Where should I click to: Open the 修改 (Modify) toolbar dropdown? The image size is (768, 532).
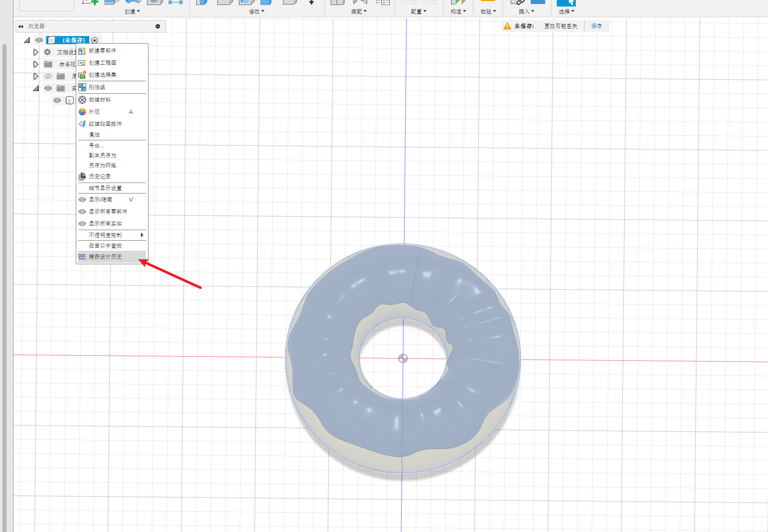click(x=256, y=11)
